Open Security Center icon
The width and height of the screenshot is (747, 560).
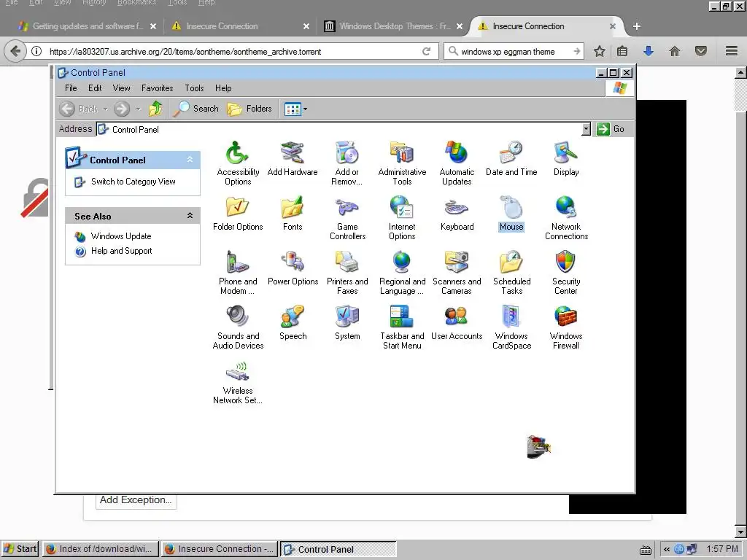tap(566, 273)
